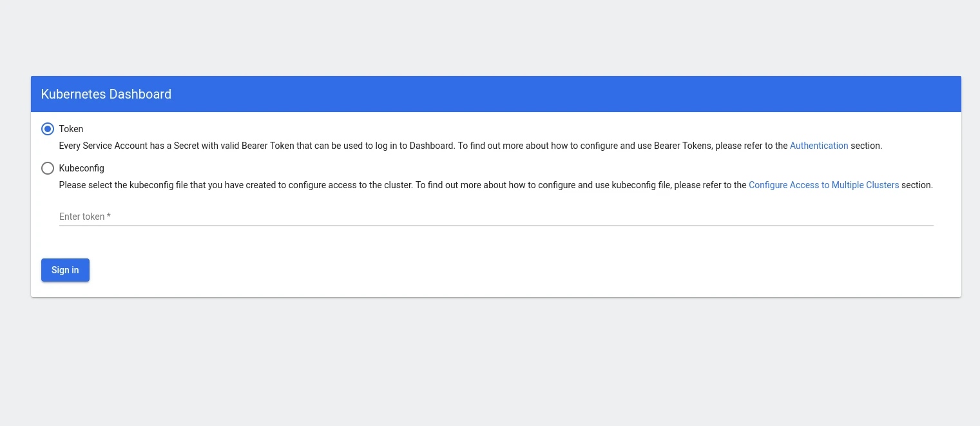Click "Every Service Account" in Token description
The height and width of the screenshot is (426, 980).
coord(103,146)
